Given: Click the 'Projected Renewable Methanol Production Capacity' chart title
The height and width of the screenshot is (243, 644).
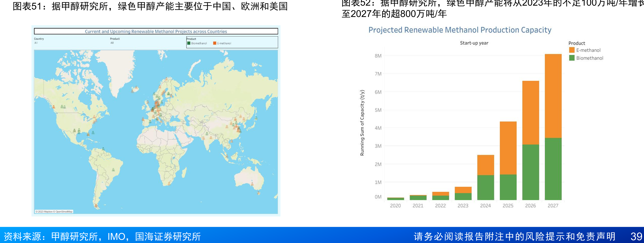Looking at the screenshot, I should pyautogui.click(x=460, y=30).
